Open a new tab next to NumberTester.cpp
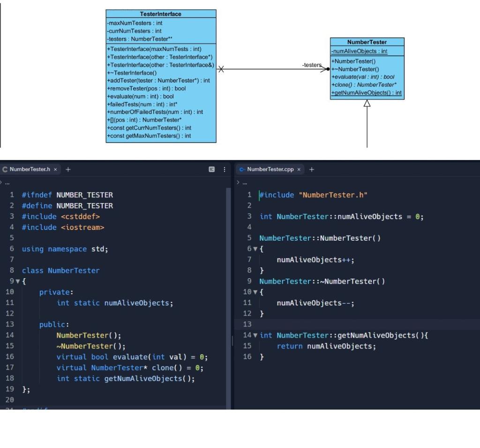The height and width of the screenshot is (448, 480). [312, 169]
